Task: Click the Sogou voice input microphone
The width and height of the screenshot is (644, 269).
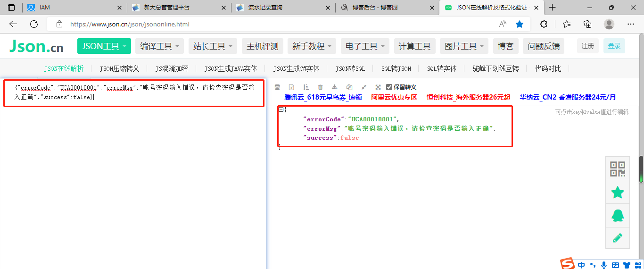Action: [604, 265]
